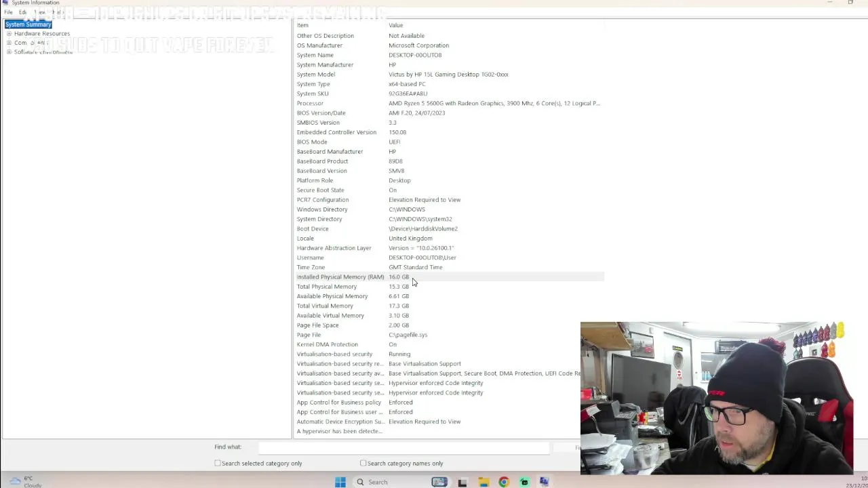
Task: Enable Search category names only checkbox
Action: click(x=363, y=464)
